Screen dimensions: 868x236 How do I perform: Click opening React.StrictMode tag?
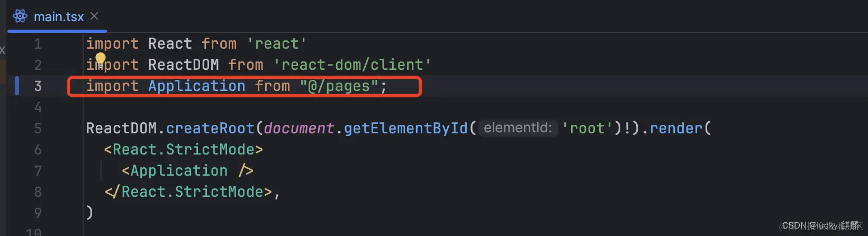(x=183, y=149)
